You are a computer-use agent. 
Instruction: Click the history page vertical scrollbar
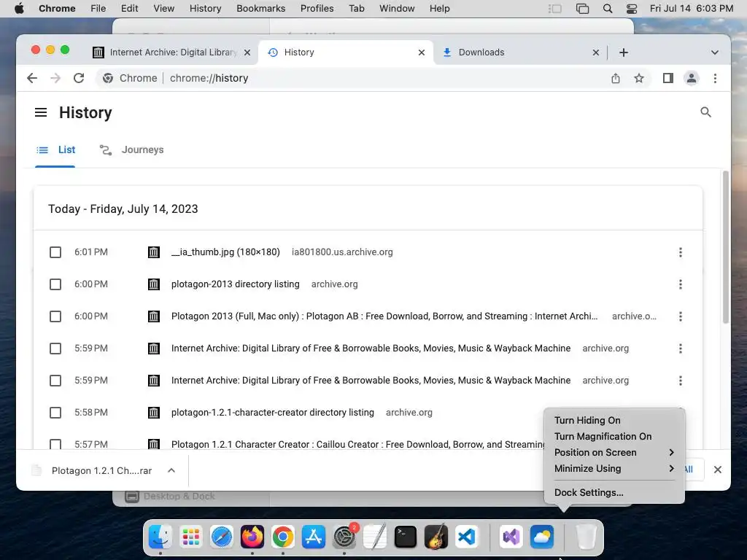pyautogui.click(x=726, y=247)
